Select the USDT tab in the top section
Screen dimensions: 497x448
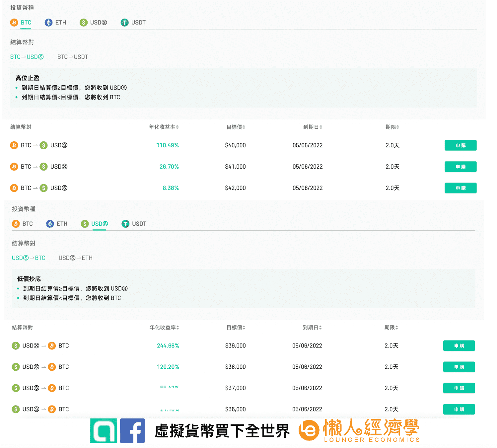(133, 23)
